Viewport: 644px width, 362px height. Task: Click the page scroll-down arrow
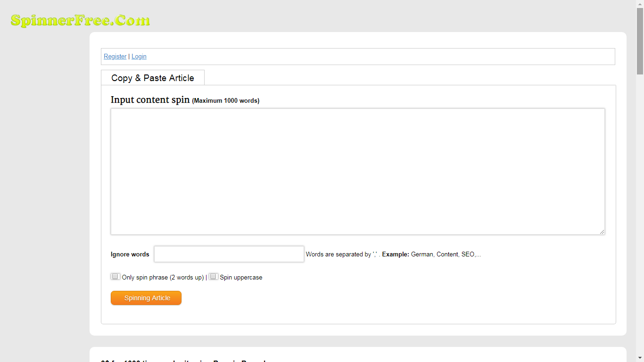tap(640, 358)
